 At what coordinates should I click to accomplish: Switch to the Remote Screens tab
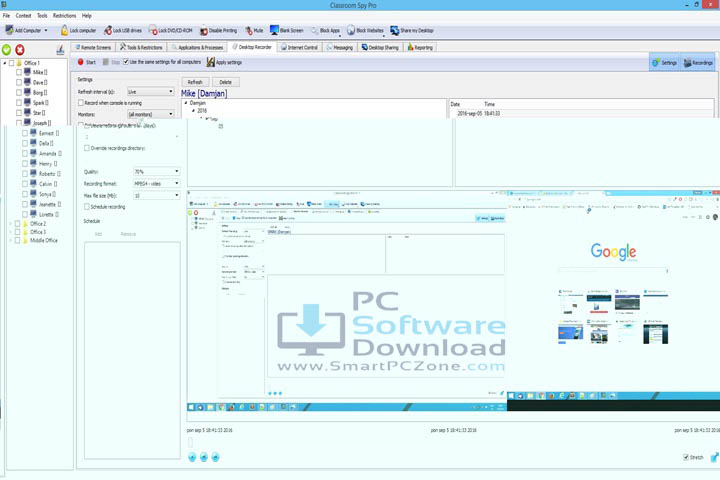[x=93, y=47]
